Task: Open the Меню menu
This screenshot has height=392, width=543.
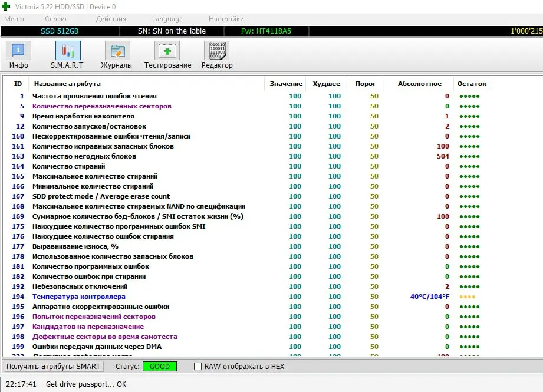Action: coord(14,19)
